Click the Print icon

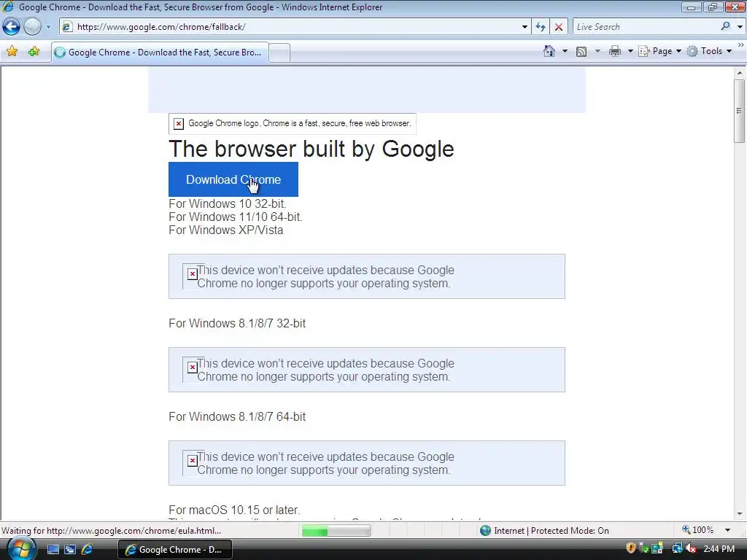pos(615,52)
